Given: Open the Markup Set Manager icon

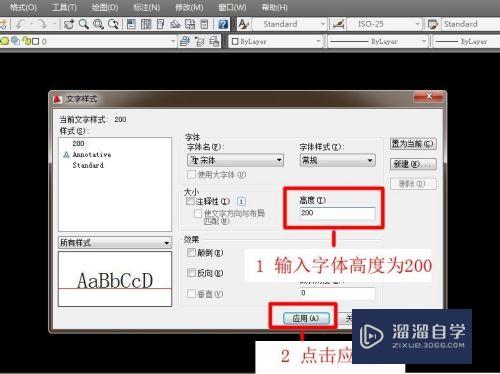Looking at the screenshot, I should click(190, 24).
